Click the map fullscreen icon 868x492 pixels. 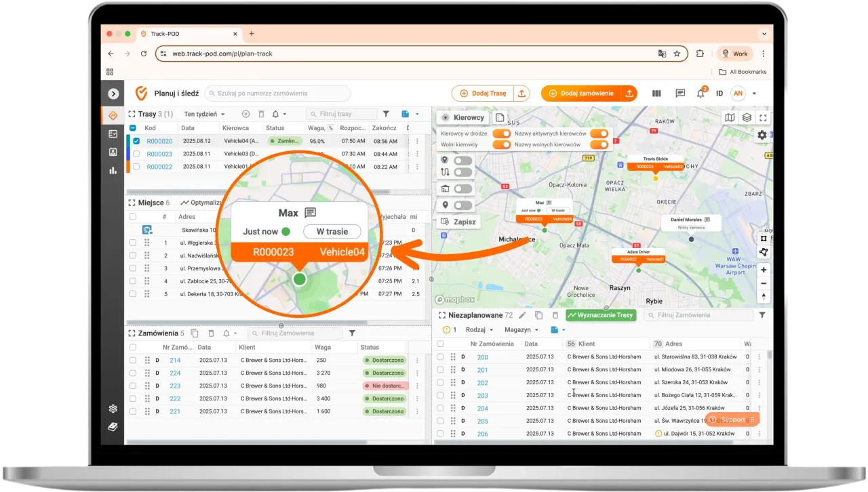pos(764,117)
